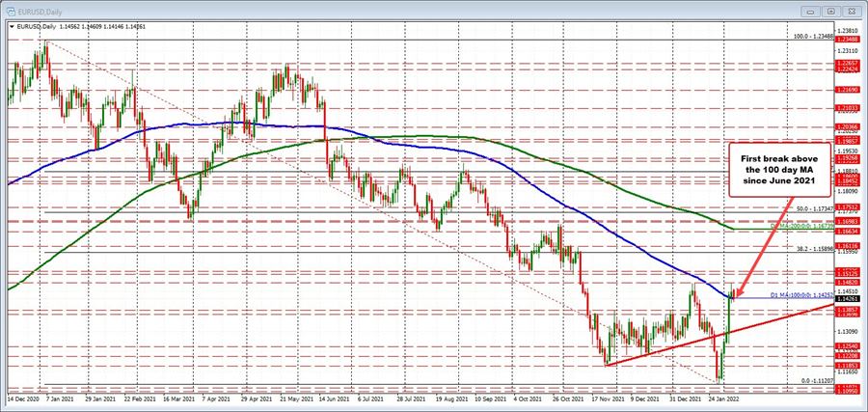The height and width of the screenshot is (412, 868).
Task: Click the red price tag 1.20366
Action: click(x=847, y=126)
